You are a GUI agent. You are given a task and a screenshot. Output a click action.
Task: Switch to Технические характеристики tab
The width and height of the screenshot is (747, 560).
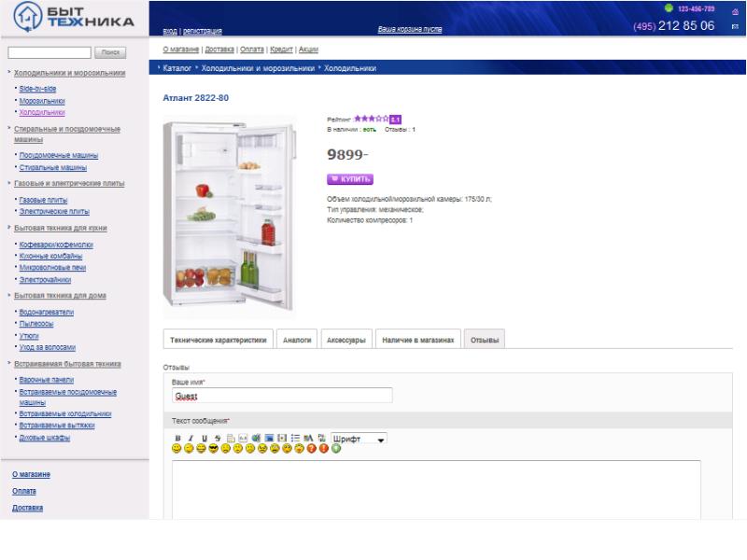(218, 340)
